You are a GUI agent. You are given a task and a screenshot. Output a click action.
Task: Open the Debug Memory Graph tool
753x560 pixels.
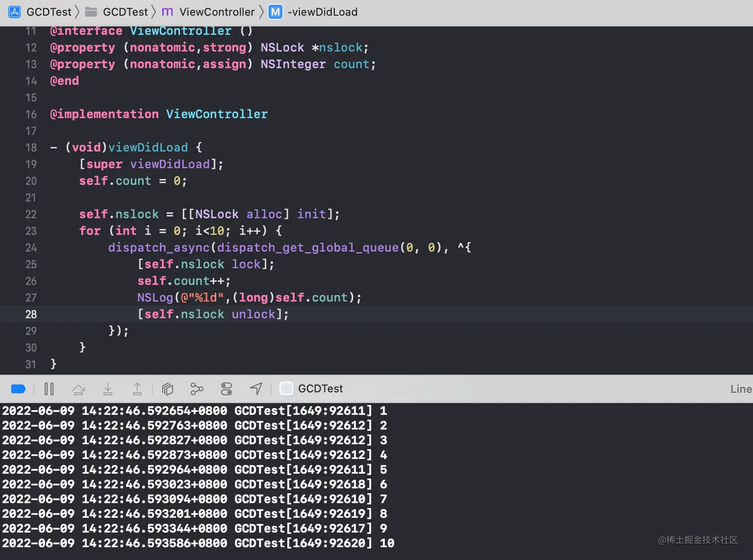tap(197, 389)
